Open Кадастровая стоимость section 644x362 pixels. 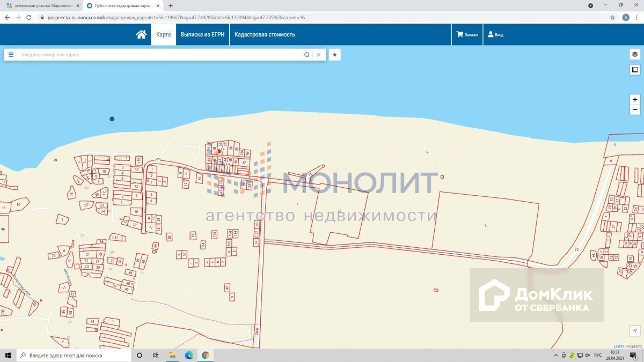(265, 34)
